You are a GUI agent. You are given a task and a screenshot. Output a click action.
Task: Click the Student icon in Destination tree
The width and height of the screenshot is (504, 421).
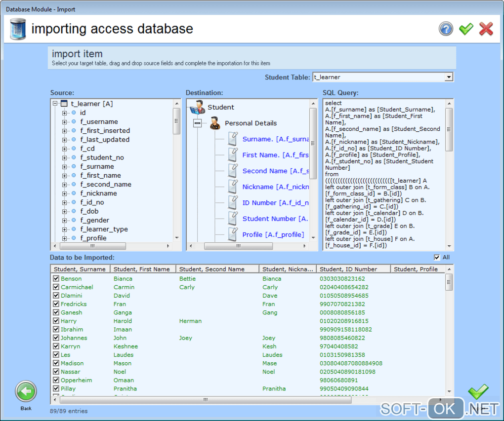pyautogui.click(x=197, y=107)
